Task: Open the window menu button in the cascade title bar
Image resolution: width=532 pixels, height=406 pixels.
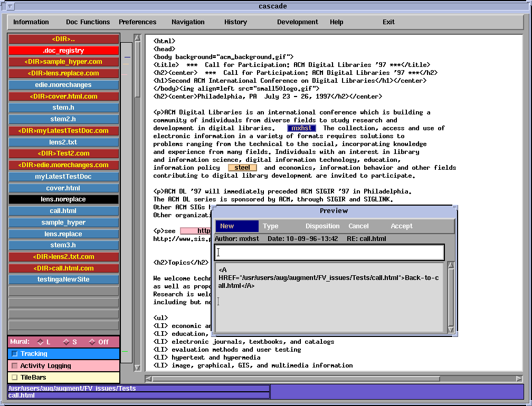Action: point(10,6)
